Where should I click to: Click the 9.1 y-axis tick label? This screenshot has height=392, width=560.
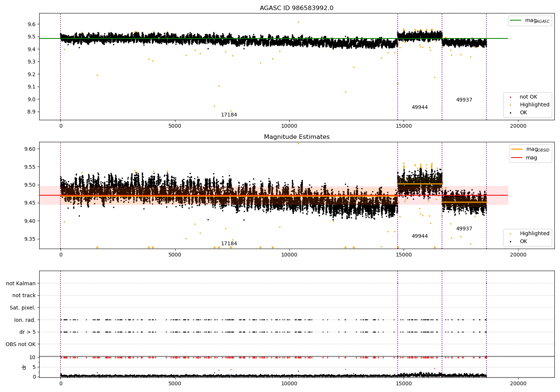click(31, 87)
